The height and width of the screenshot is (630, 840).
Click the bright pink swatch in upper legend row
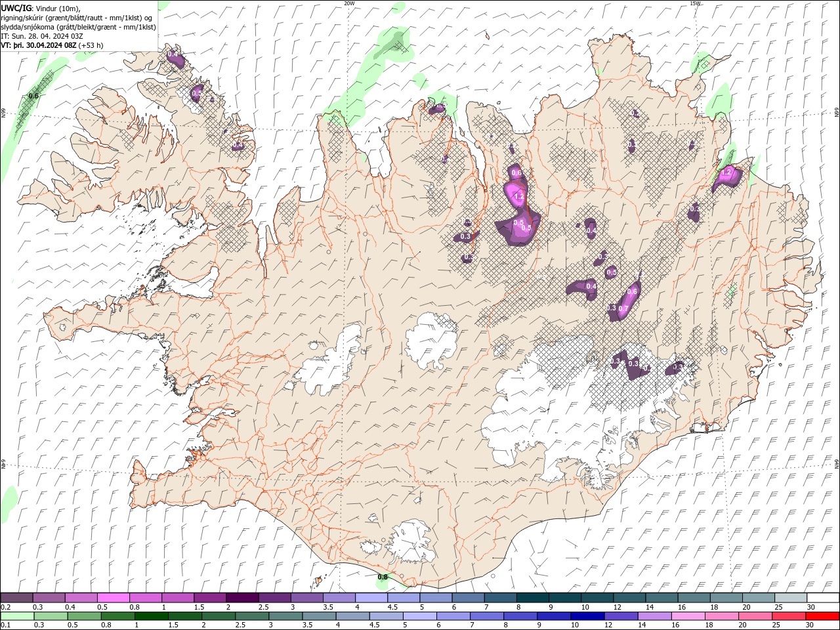[113, 598]
